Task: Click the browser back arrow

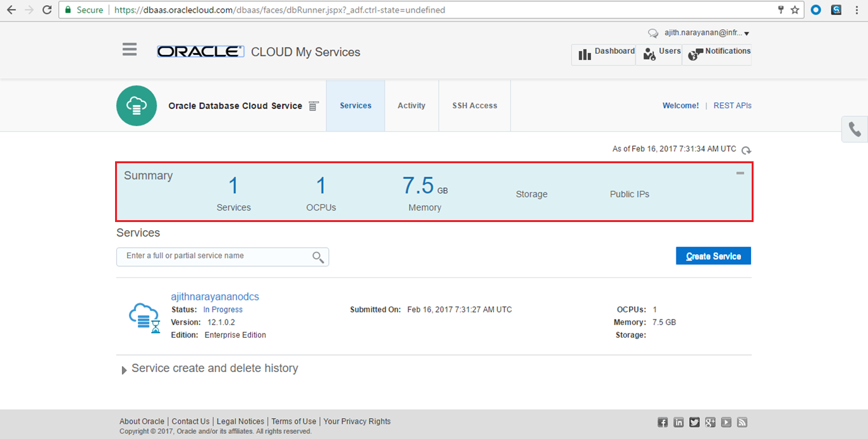Action: 11,10
